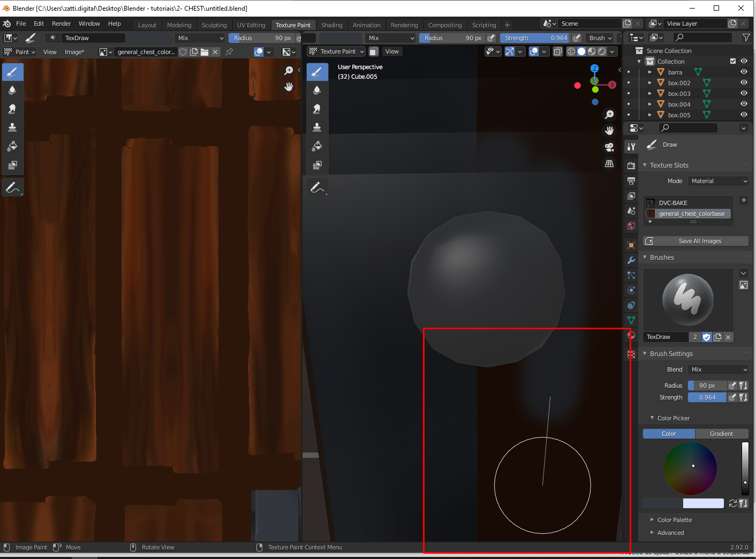Select the DVC-BAKE texture slot
Screen dimensions: 756x559
[x=689, y=203]
